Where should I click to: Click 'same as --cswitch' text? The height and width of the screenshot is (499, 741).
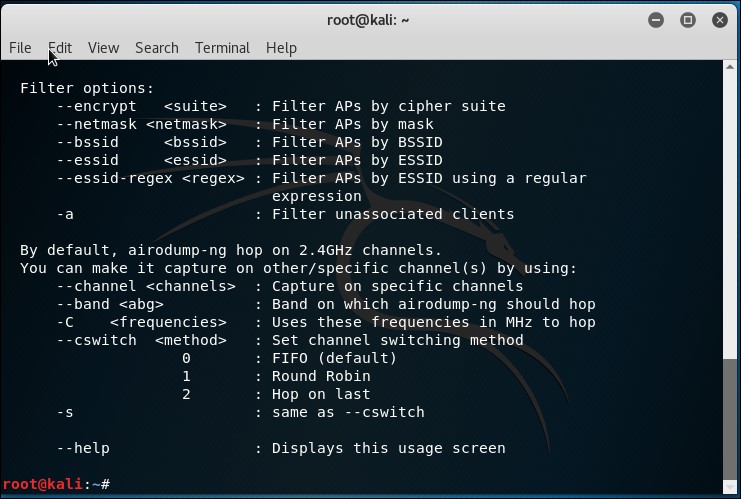point(348,412)
